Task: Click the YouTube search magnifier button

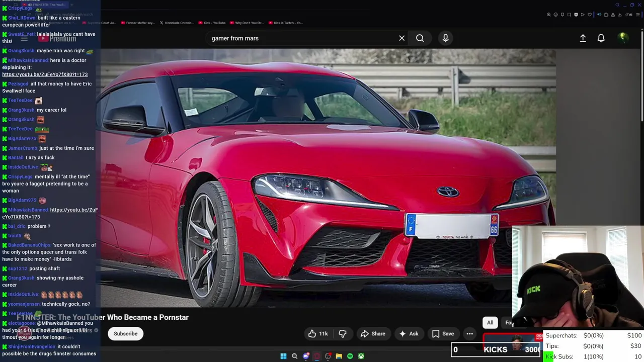Action: coord(420,38)
